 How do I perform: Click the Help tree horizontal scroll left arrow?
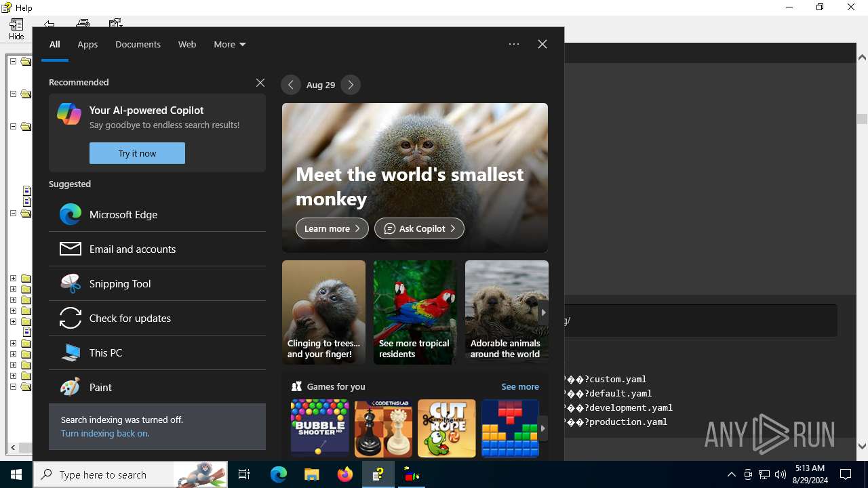pyautogui.click(x=12, y=447)
